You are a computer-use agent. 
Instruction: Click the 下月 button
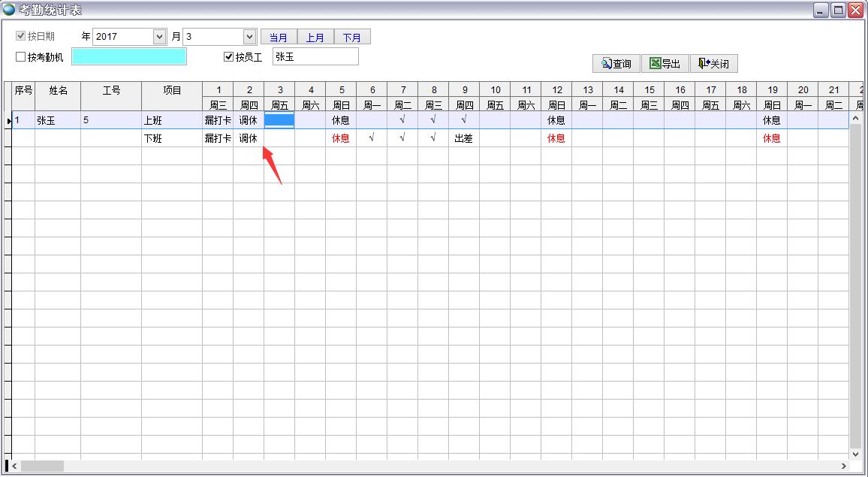pyautogui.click(x=353, y=36)
